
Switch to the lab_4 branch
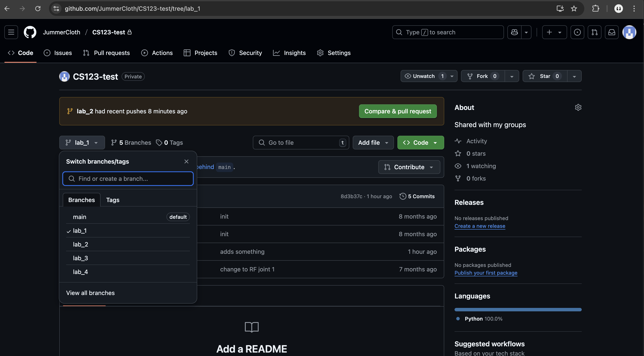click(128, 272)
